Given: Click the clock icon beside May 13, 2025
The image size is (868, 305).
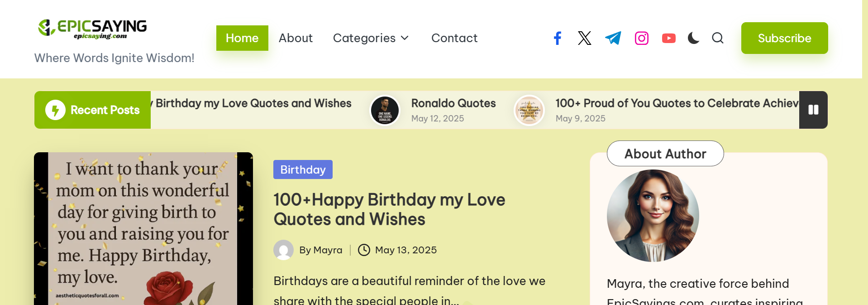Looking at the screenshot, I should click(x=364, y=250).
